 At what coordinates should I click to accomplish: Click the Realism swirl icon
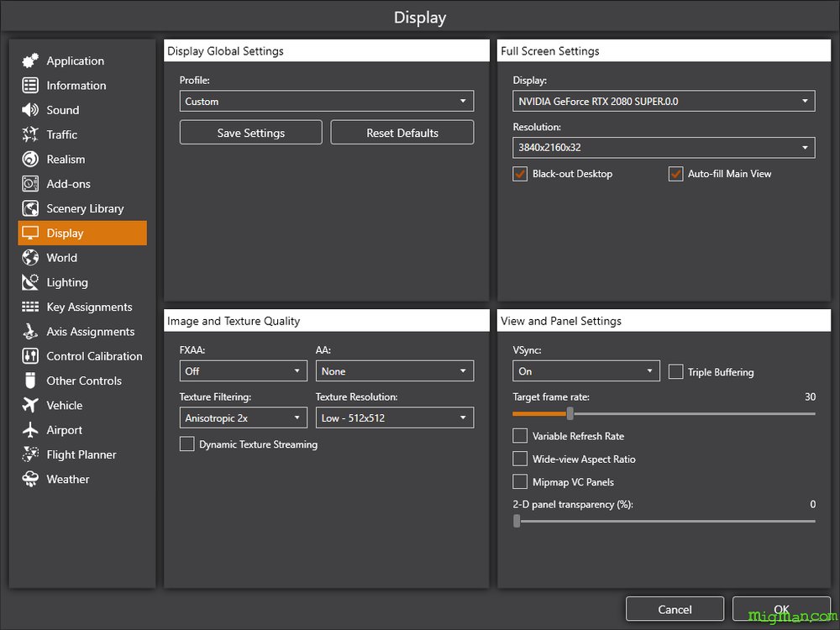[30, 159]
